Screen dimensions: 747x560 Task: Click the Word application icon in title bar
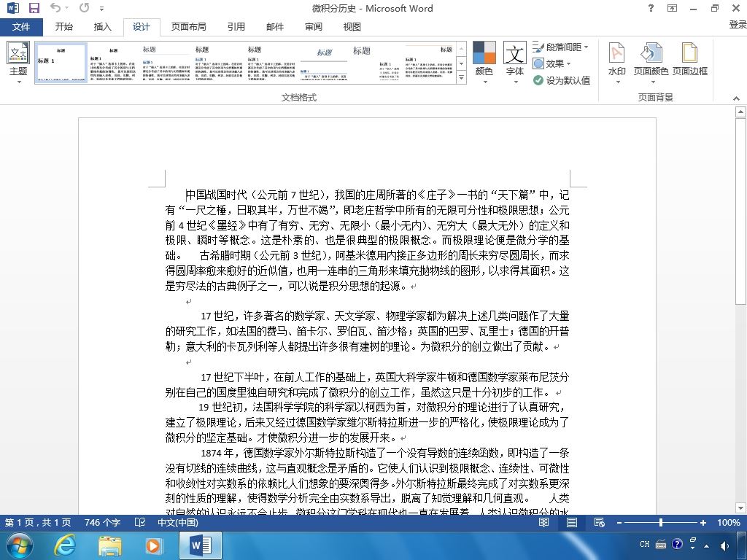tap(13, 7)
